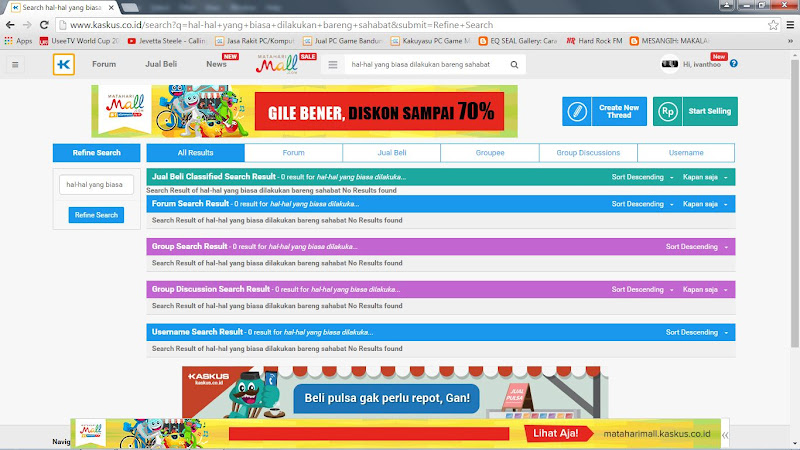
Task: Click the Group Discussion Search Result heading
Action: tap(211, 289)
